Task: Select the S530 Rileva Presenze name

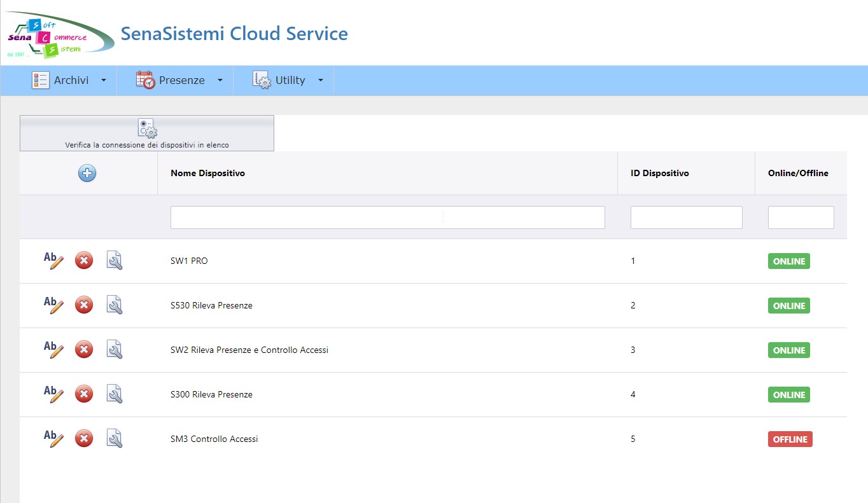Action: coord(211,305)
